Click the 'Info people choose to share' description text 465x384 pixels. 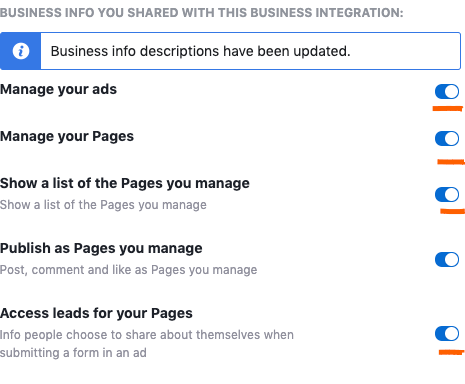point(147,344)
